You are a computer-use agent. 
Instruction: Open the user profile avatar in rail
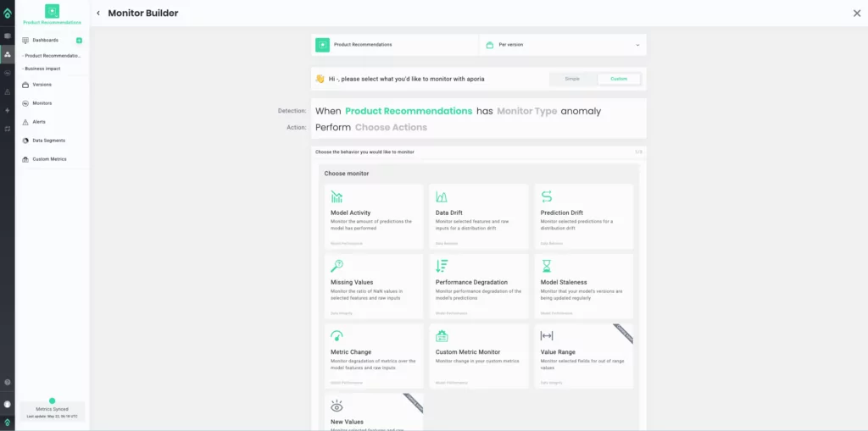(7, 405)
